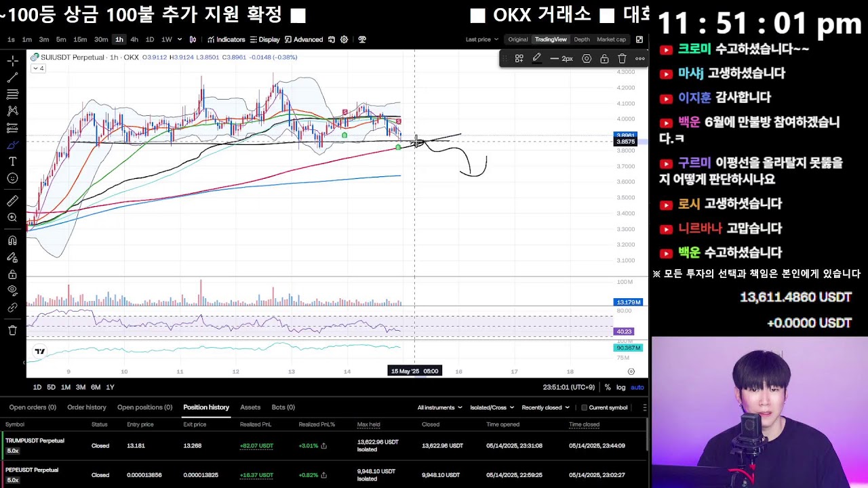Delete the selected drawing in the floating toolbar

[x=622, y=58]
